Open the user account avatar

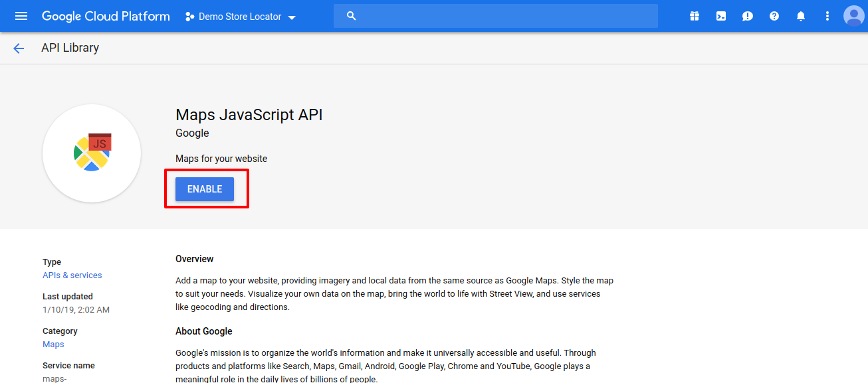pyautogui.click(x=853, y=16)
